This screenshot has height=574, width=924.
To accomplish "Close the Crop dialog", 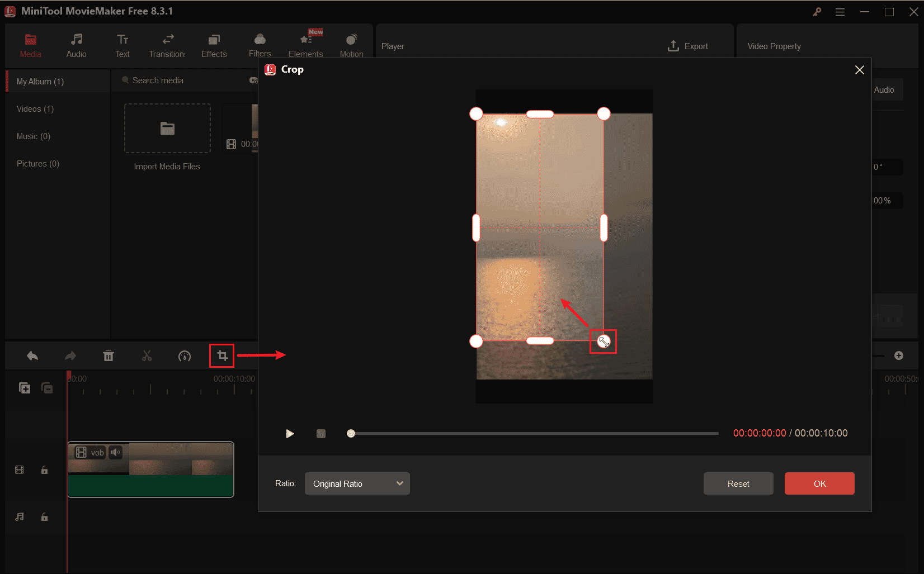I will tap(860, 70).
